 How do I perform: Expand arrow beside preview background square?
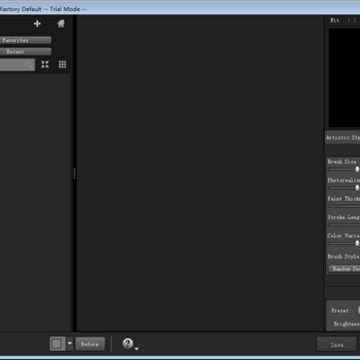point(70,344)
